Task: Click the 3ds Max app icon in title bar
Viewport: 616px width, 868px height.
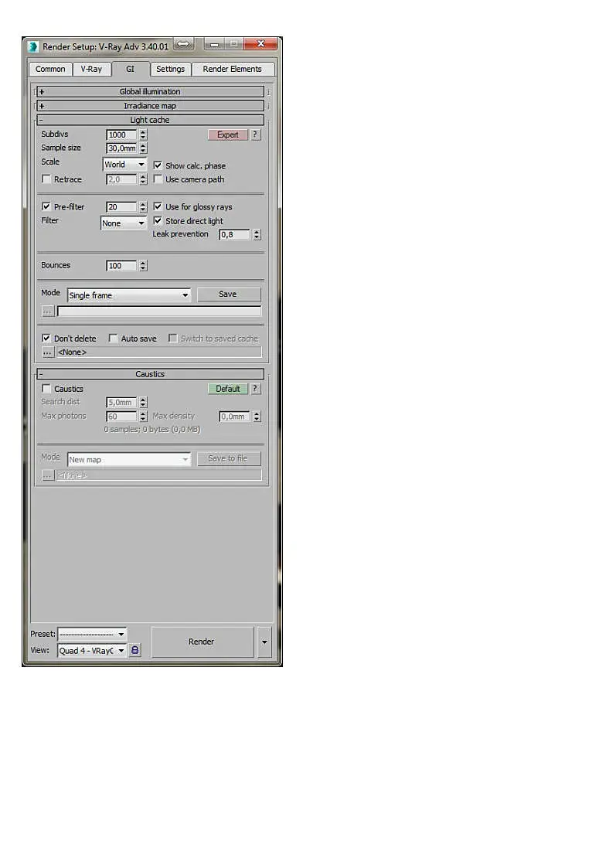Action: 33,46
